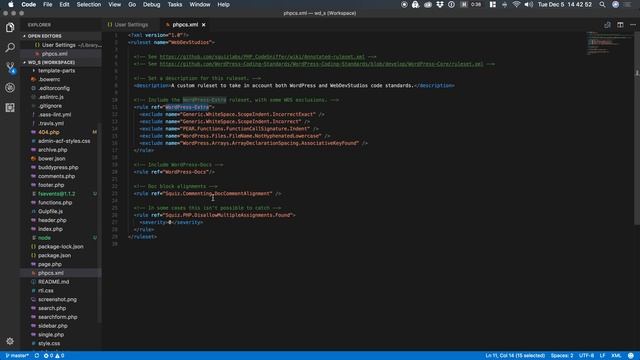Click the editor vertical scrollbar

pos(637,128)
